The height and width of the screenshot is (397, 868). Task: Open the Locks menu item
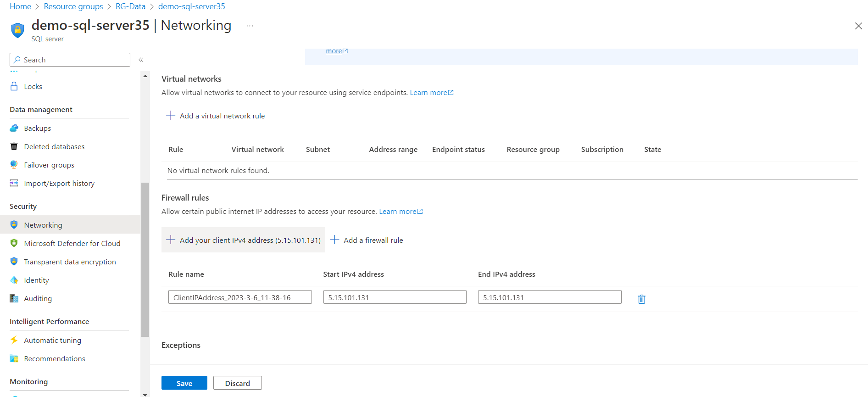33,86
